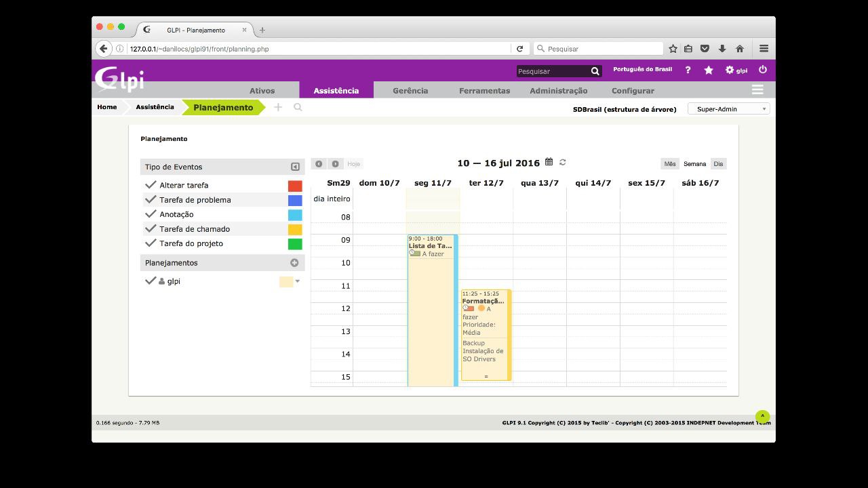
Task: Bookmark this page with browser star
Action: point(673,49)
